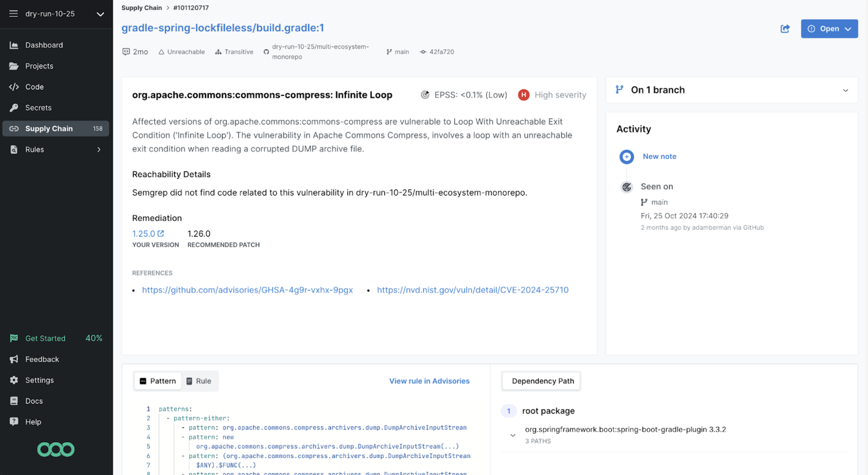Expand the On 1 branch panel
The image size is (868, 475).
click(845, 90)
